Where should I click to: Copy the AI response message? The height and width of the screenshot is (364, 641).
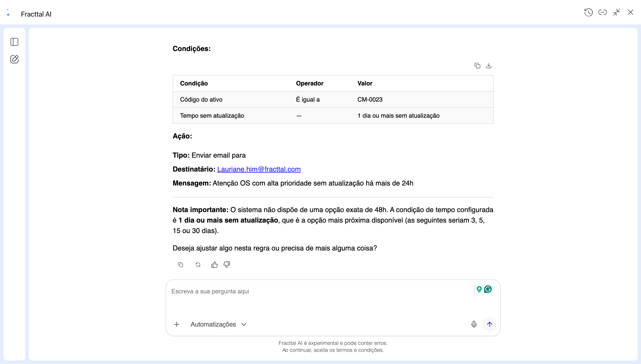(x=181, y=265)
